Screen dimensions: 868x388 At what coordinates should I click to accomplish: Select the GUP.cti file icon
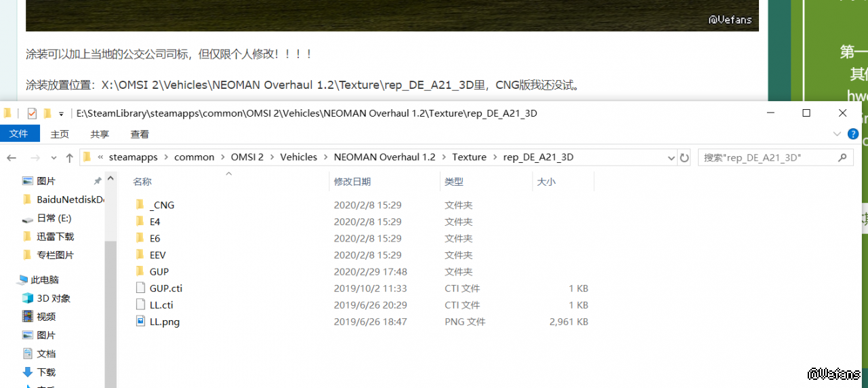point(140,288)
